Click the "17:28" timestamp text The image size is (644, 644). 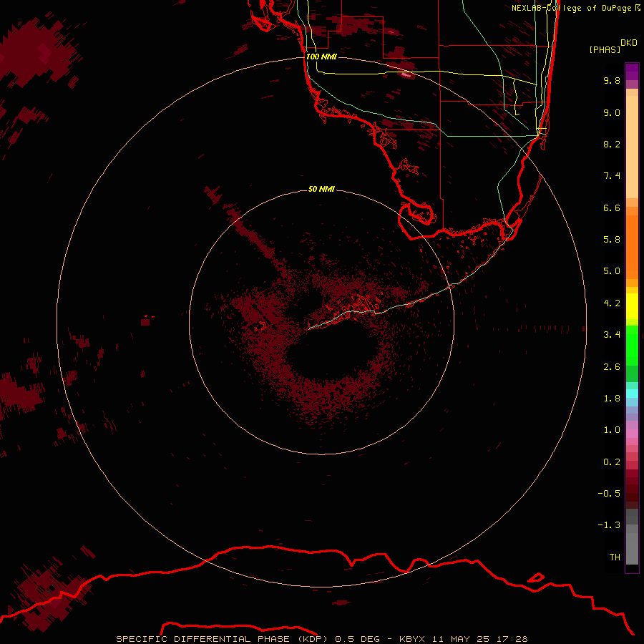click(512, 639)
